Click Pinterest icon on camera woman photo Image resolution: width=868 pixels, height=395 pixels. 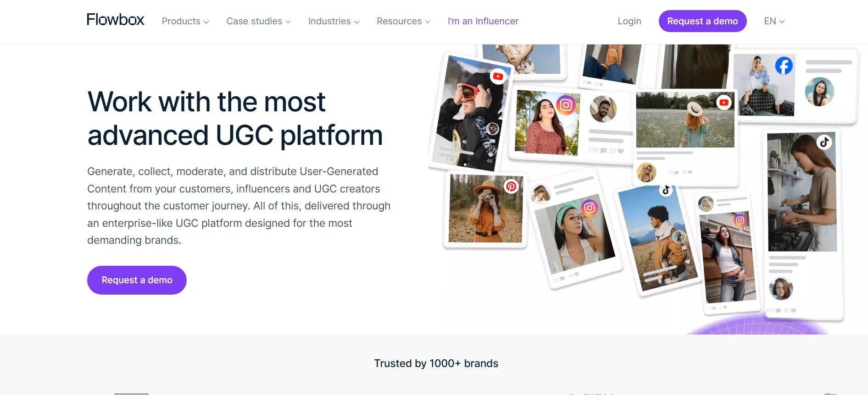tap(511, 186)
